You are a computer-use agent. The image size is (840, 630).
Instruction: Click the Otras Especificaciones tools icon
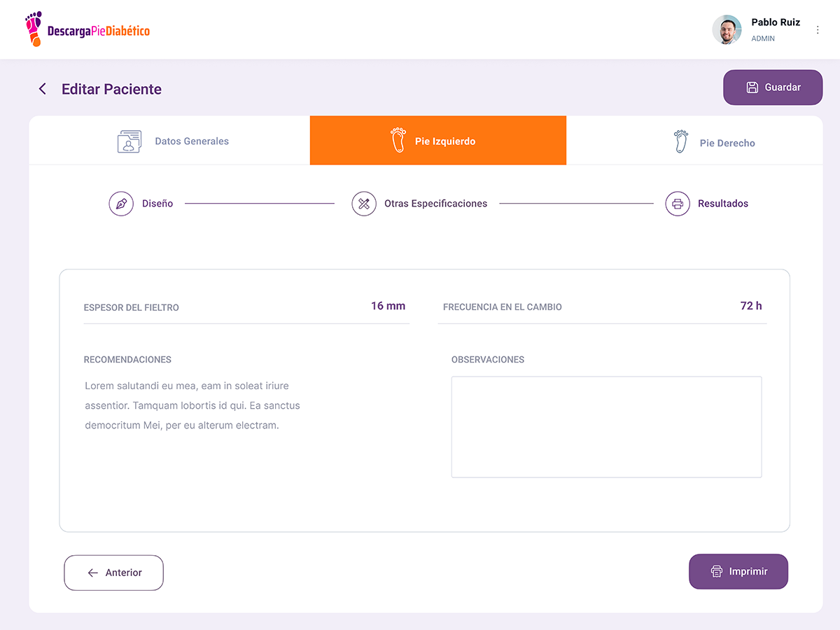point(364,204)
